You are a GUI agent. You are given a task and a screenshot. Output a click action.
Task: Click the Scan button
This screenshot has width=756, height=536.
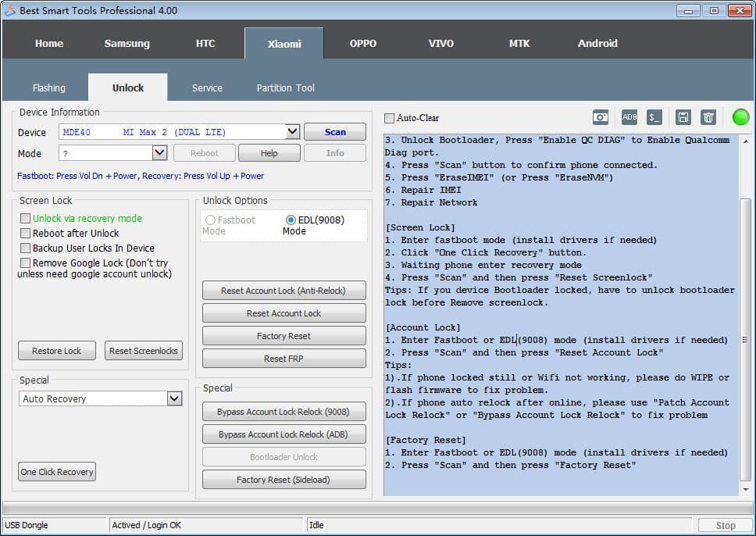[x=335, y=132]
